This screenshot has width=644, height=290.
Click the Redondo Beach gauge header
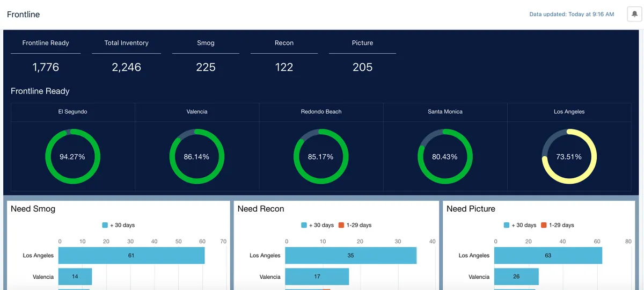pos(321,112)
